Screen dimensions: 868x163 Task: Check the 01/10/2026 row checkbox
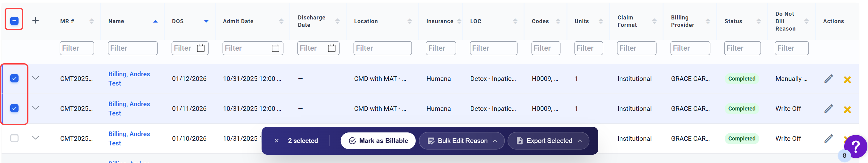point(14,138)
